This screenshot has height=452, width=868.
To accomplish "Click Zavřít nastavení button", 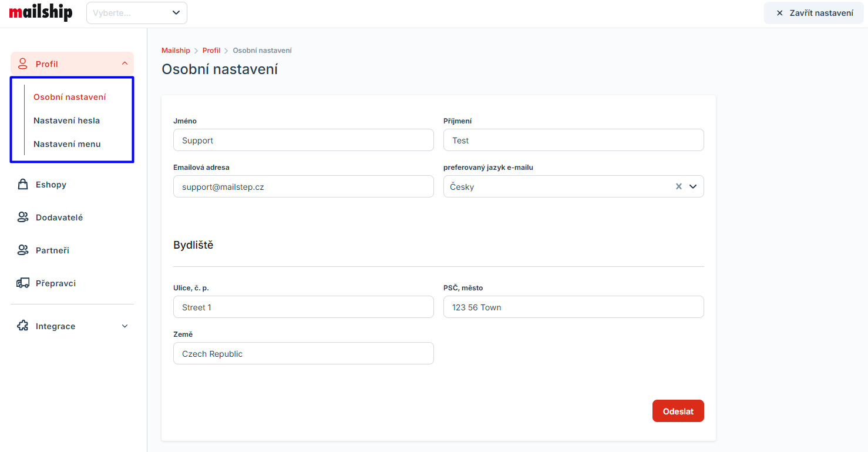I will point(814,13).
